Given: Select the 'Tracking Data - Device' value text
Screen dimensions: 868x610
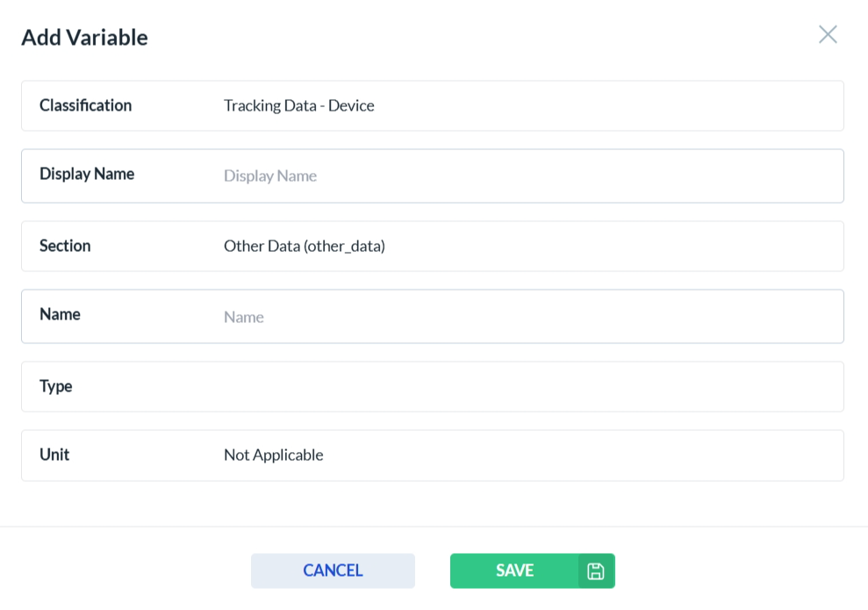Looking at the screenshot, I should (299, 106).
